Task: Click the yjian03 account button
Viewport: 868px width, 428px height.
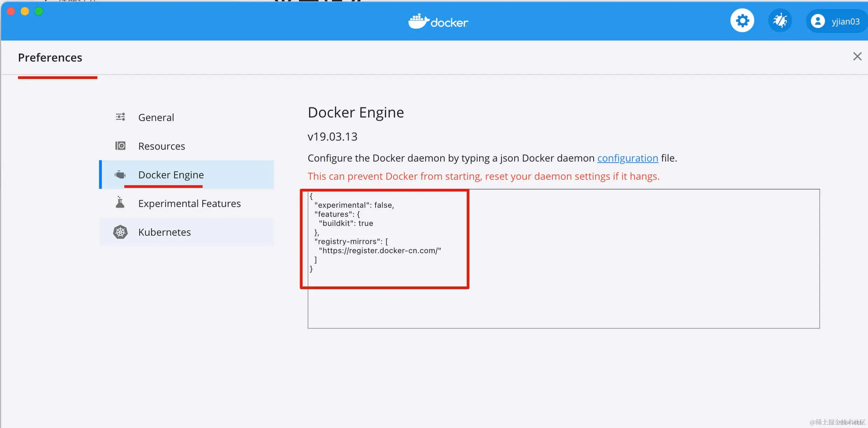Action: [x=845, y=22]
